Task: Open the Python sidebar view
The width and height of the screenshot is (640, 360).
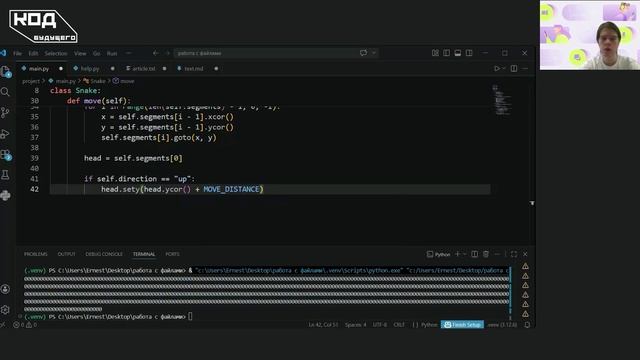Action: [x=5, y=196]
